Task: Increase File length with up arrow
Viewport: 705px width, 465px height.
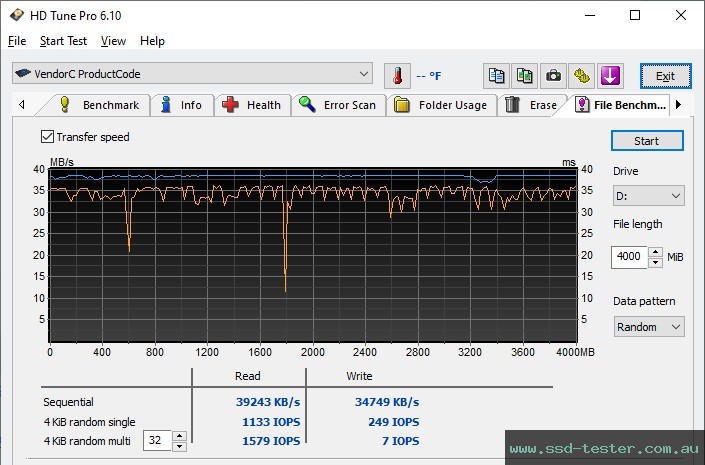Action: [x=655, y=252]
